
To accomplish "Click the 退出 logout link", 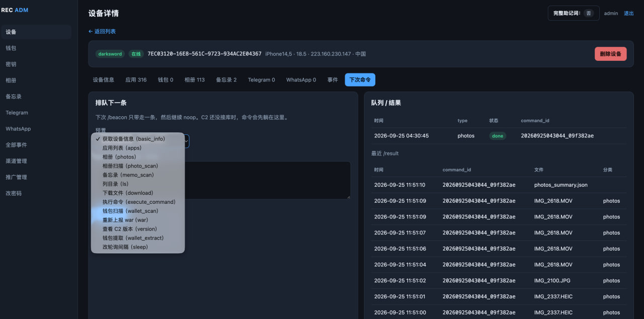I will [x=629, y=13].
